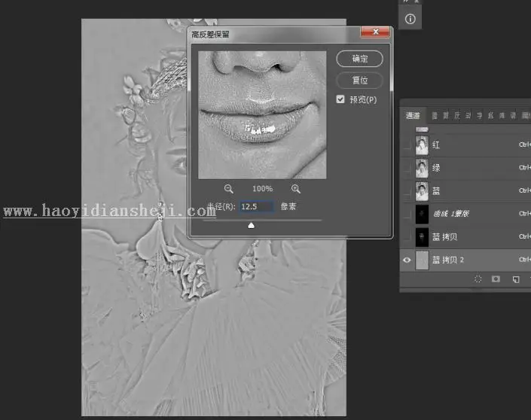The image size is (531, 420).
Task: Show the 蓝 拷贝 channel visibility
Action: 407,237
